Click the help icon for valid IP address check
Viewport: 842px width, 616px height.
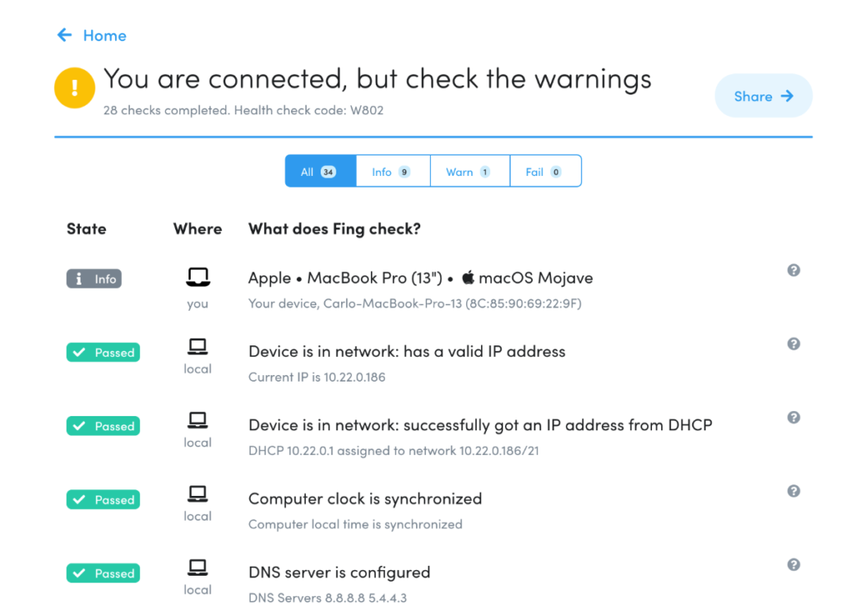(x=793, y=344)
